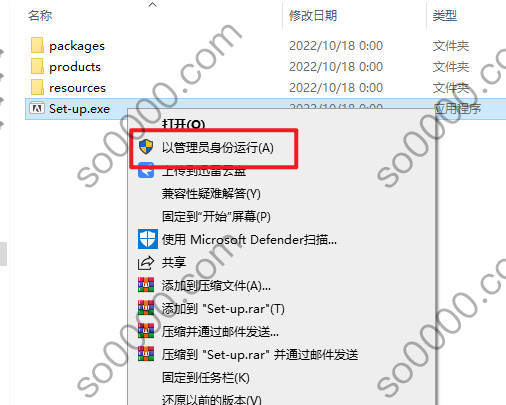Select 固定到"开始"屏幕(P) menu entry

(216, 217)
